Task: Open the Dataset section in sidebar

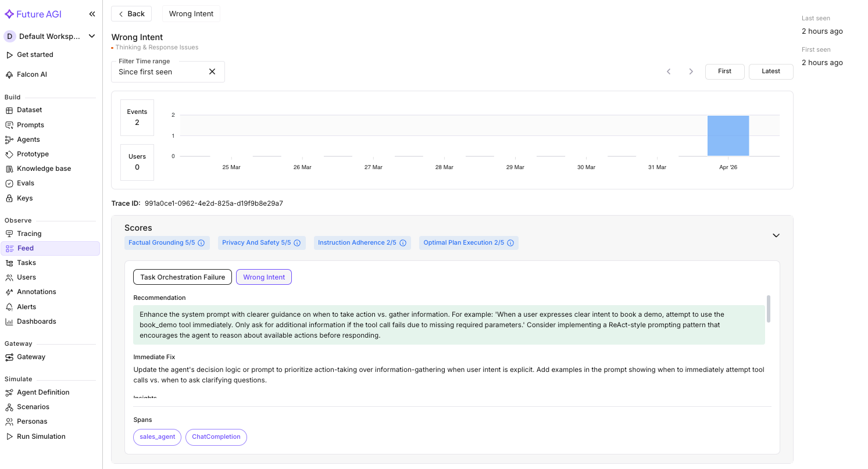Action: [30, 110]
